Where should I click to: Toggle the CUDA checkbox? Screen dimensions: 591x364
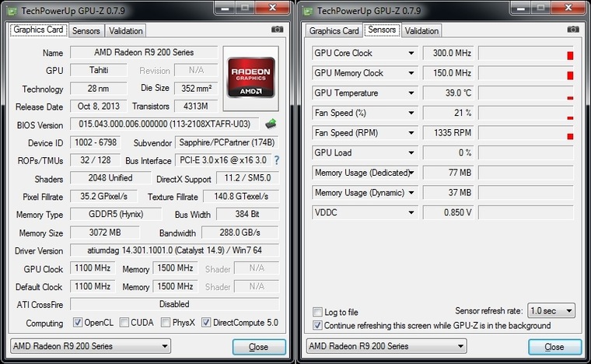coord(124,323)
